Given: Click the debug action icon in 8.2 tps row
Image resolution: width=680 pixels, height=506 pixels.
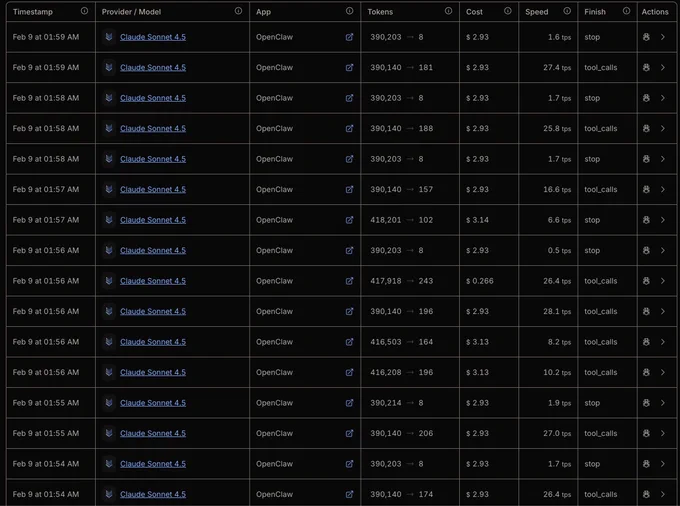Looking at the screenshot, I should (646, 342).
